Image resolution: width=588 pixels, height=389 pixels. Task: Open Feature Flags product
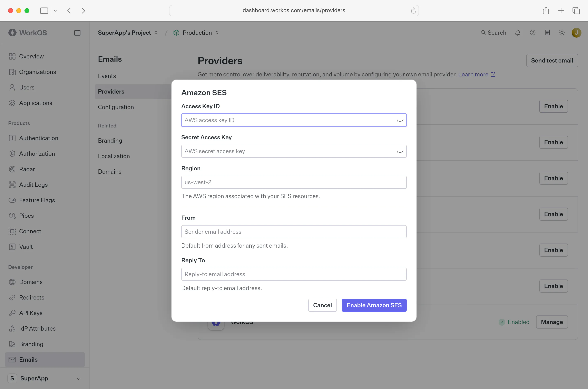45,200
